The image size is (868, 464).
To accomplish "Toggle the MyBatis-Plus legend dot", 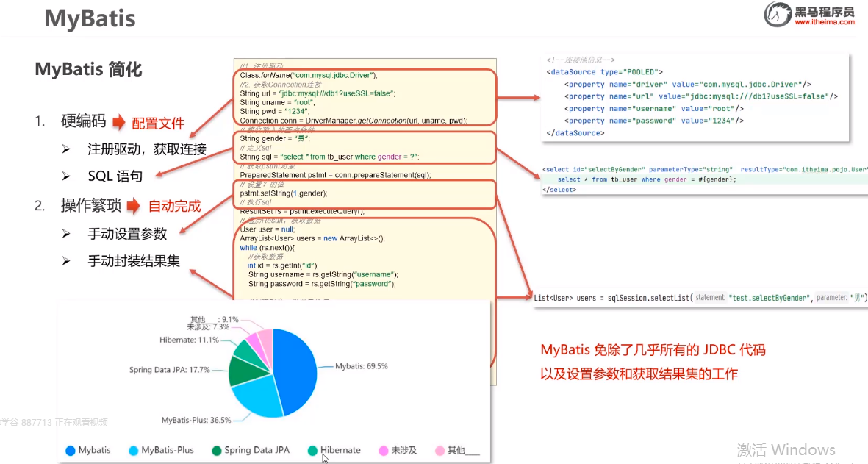I will click(134, 451).
